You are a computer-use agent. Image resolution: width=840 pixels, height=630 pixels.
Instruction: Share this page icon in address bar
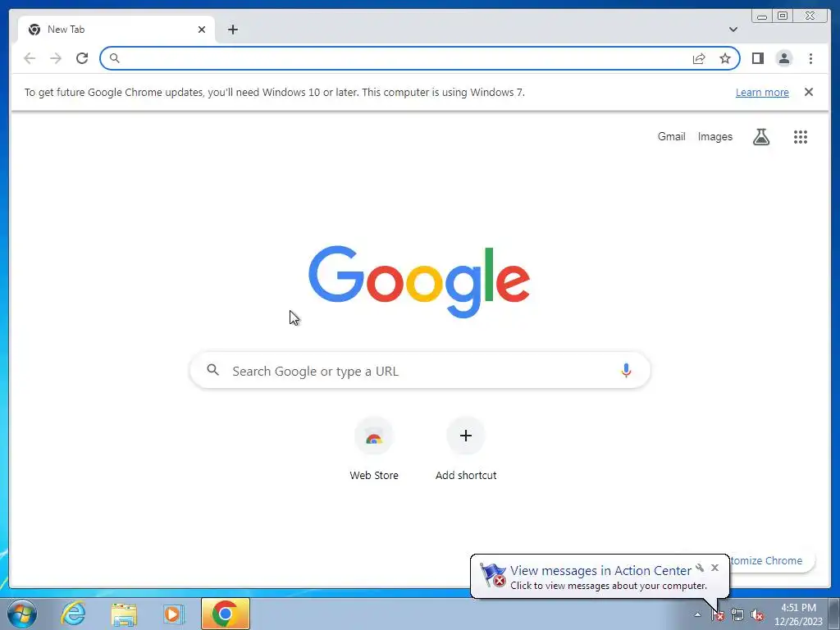[x=699, y=58]
